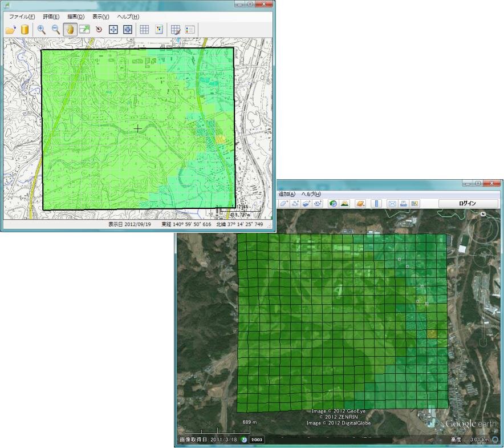The width and height of the screenshot is (504, 448).
Task: Open the 描画(D) menu
Action: (x=76, y=17)
